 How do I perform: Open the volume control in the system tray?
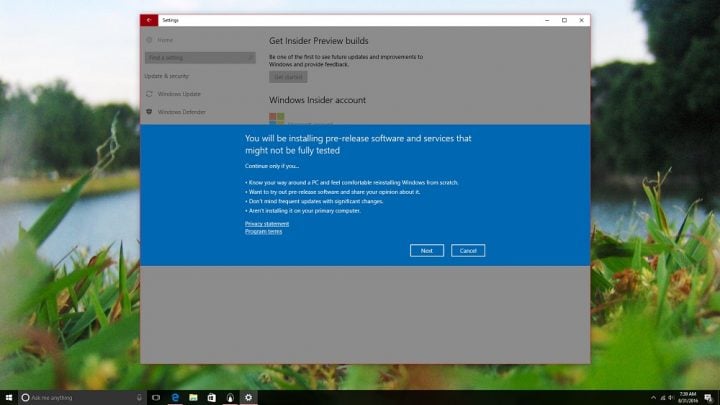pos(671,398)
